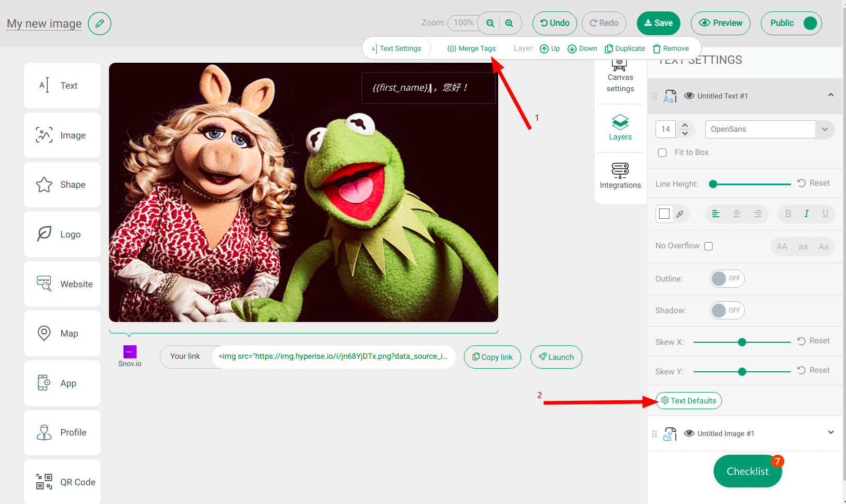Add a Profile element from sidebar
This screenshot has height=504, width=846.
62,432
